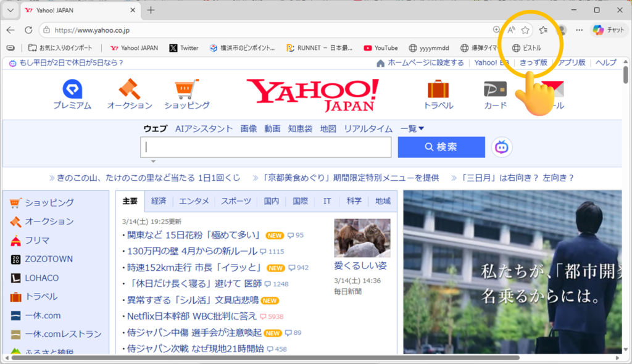
Task: Click the Read Aloud icon in address bar
Action: click(x=511, y=30)
